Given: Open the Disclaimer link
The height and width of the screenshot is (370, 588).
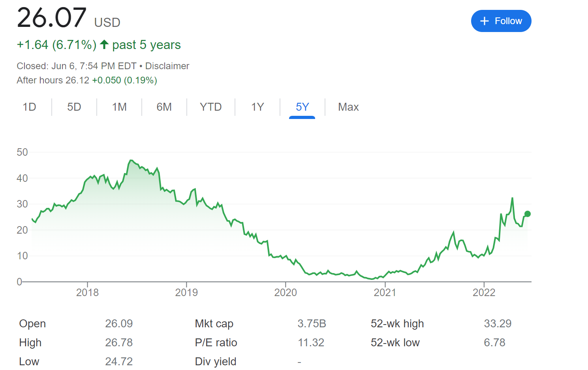Looking at the screenshot, I should (x=167, y=66).
